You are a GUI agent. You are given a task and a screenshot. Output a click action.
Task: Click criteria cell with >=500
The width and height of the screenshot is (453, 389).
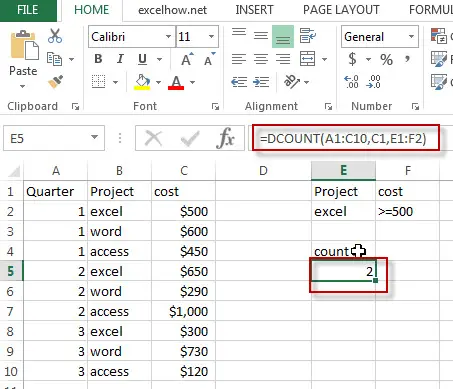coord(407,211)
